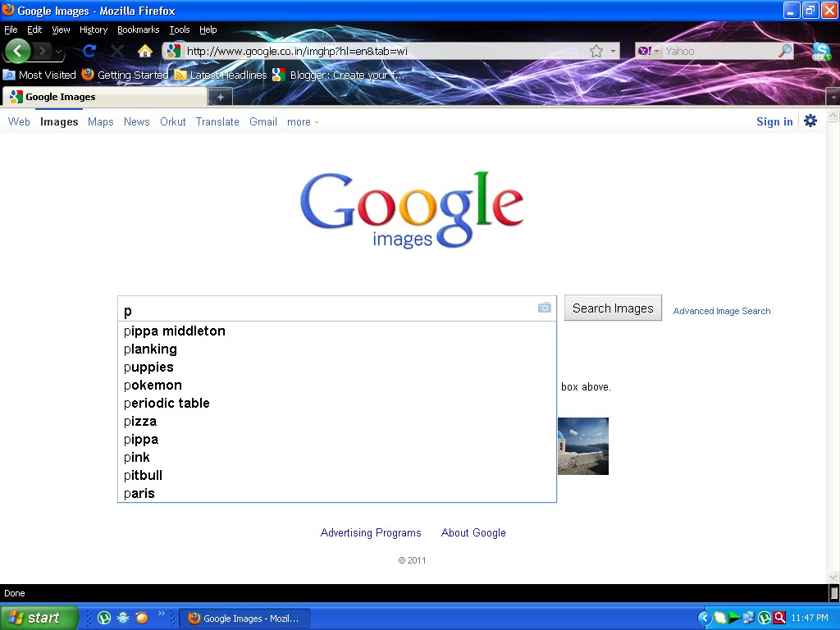Open the Windows start menu
840x630 pixels.
click(39, 618)
